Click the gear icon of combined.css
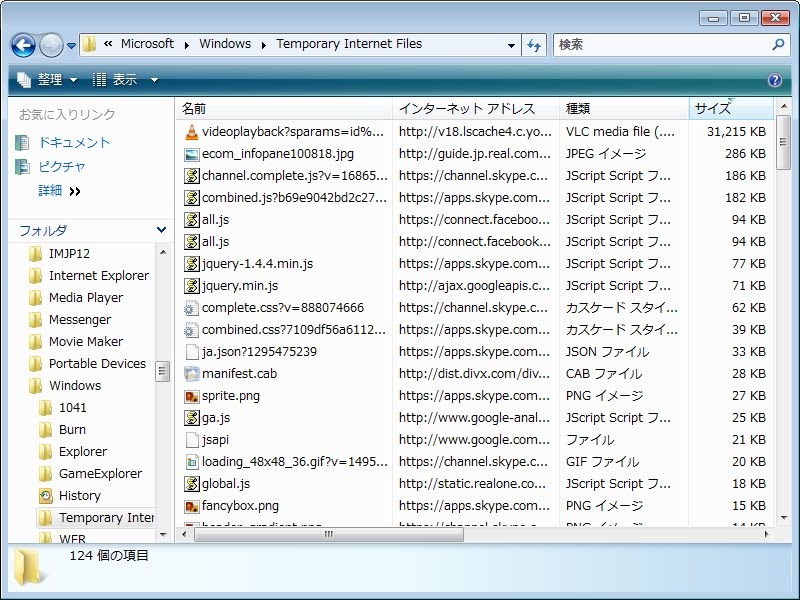The width and height of the screenshot is (800, 600). click(191, 330)
